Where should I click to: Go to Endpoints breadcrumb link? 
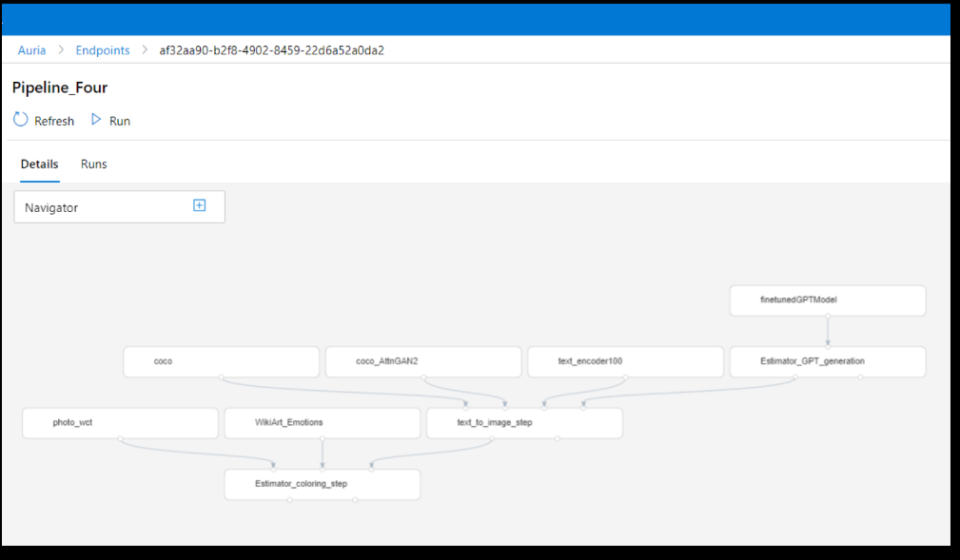tap(103, 50)
